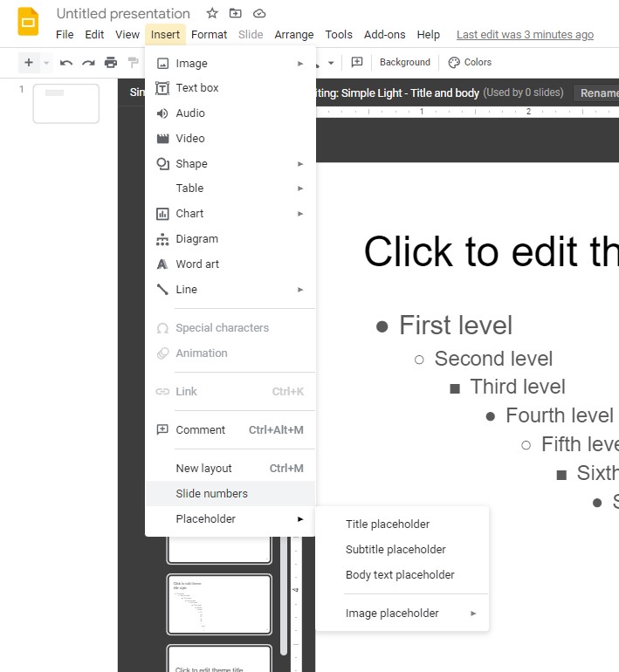Viewport: 619px width, 672px height.
Task: Click the undo arrow
Action: point(66,63)
